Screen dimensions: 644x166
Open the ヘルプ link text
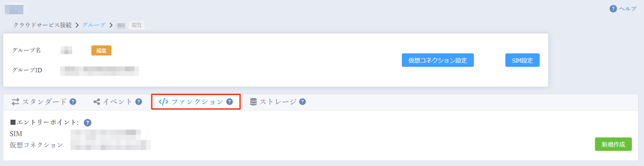(x=628, y=9)
